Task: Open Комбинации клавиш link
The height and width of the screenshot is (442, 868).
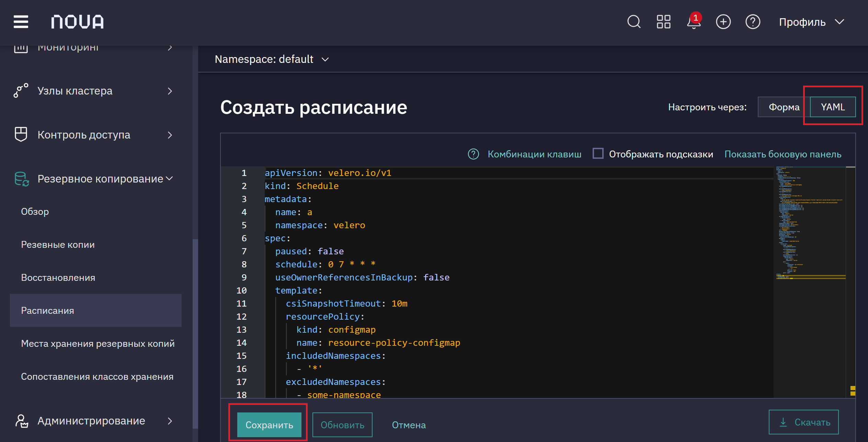Action: tap(535, 154)
